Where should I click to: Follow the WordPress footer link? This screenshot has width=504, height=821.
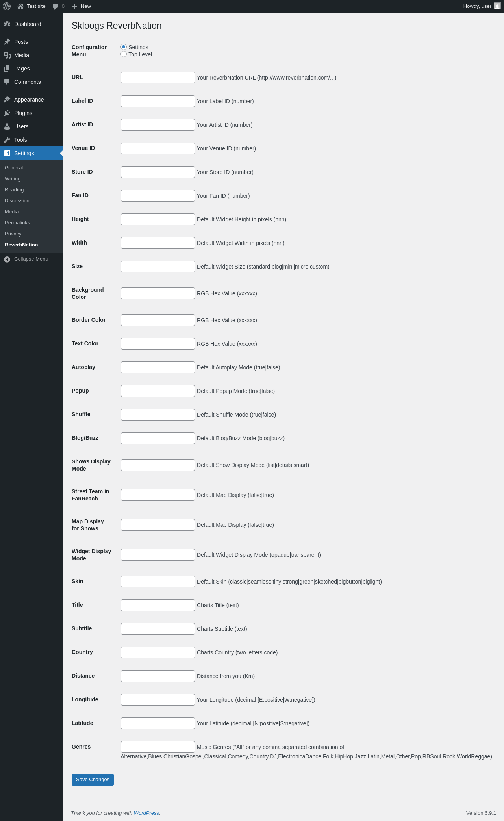[x=146, y=813]
